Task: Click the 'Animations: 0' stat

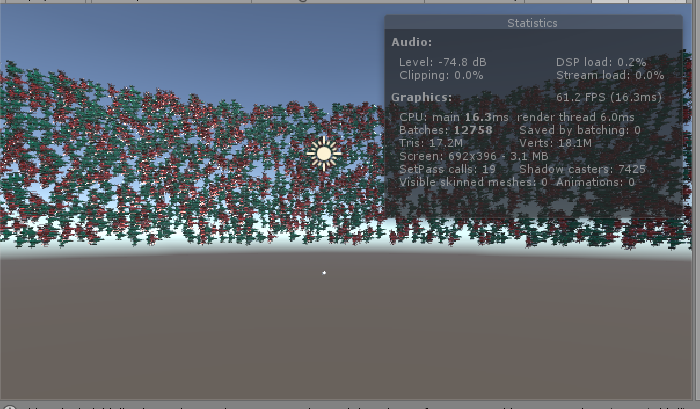Action: click(595, 182)
